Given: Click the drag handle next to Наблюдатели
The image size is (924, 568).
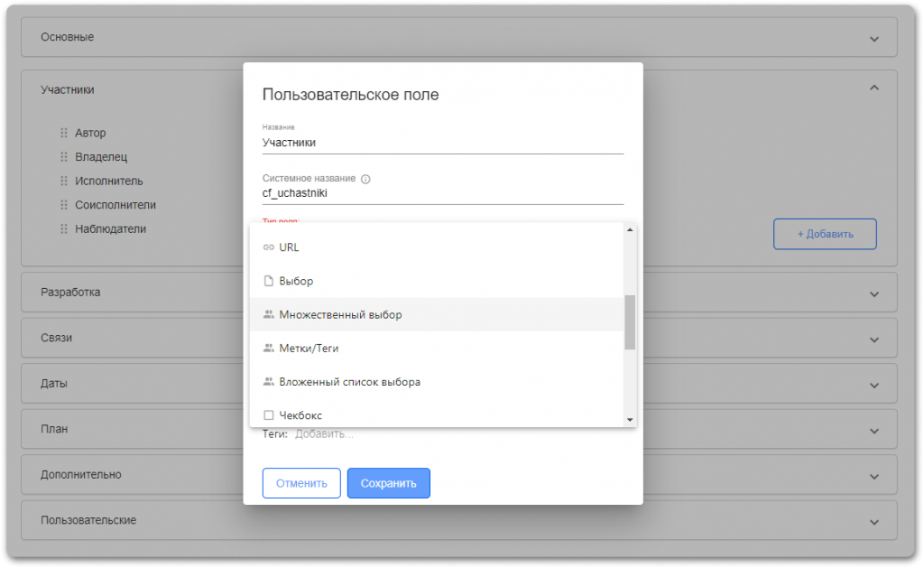Looking at the screenshot, I should pyautogui.click(x=64, y=228).
